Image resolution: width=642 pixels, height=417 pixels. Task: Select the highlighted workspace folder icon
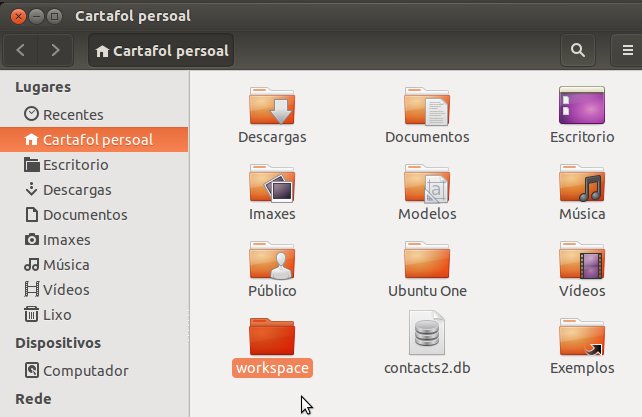point(272,336)
